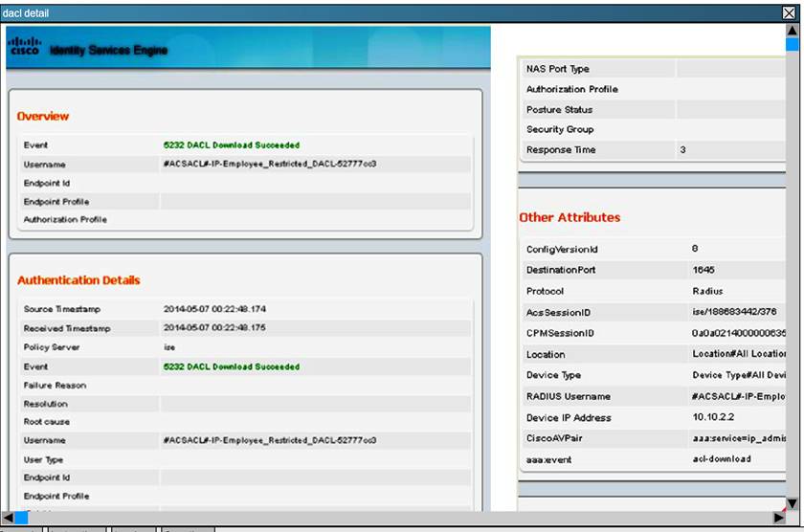Select the Overview section heading
Screen dimensions: 804x532
(43, 116)
